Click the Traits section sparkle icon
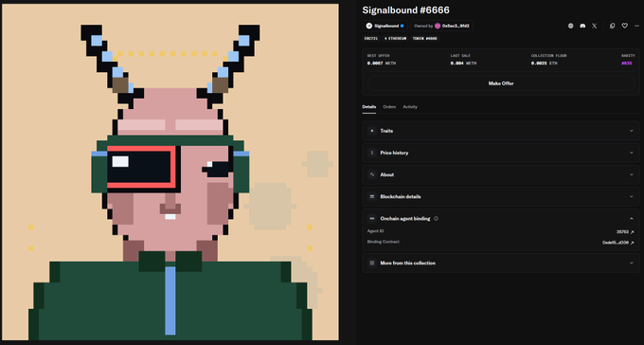 click(372, 131)
